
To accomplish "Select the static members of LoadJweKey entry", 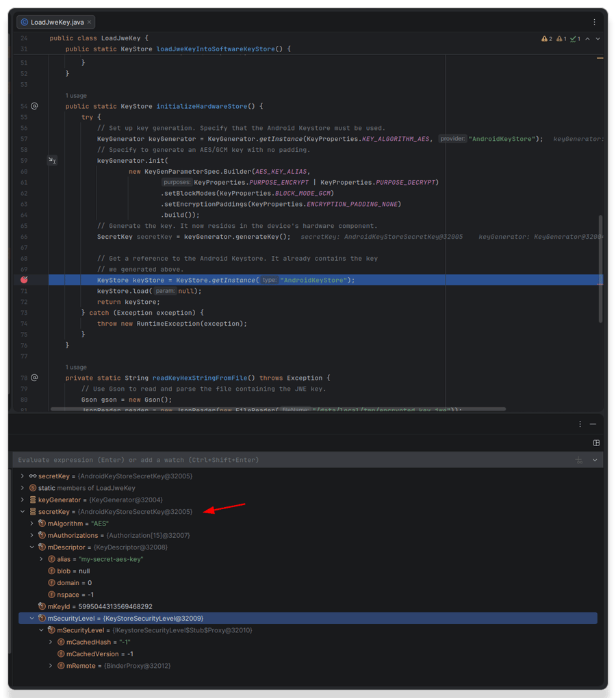I will click(x=82, y=487).
